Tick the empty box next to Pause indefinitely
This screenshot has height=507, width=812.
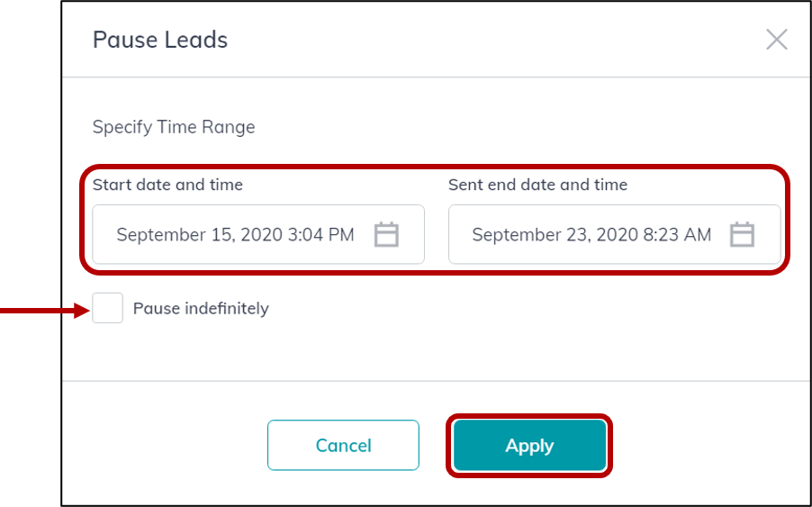pos(108,308)
